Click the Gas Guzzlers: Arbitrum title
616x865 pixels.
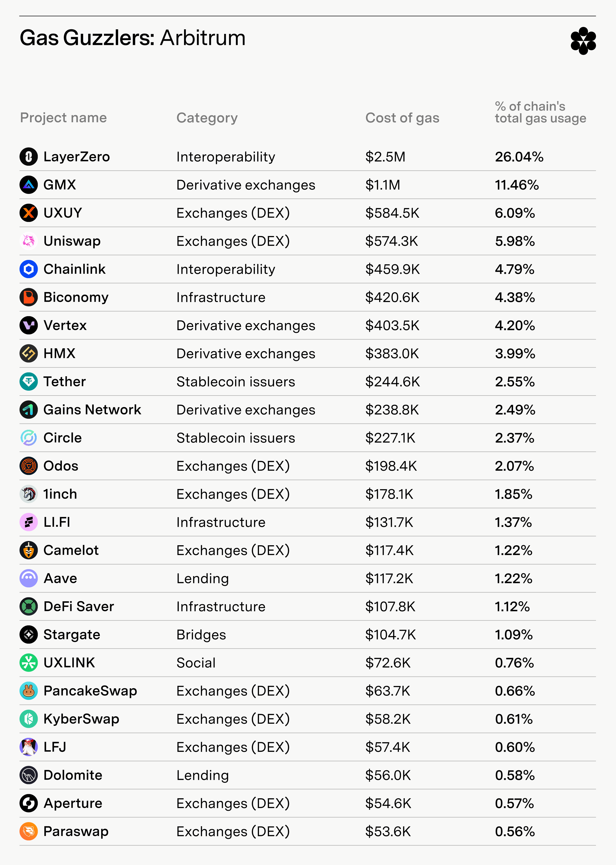pyautogui.click(x=133, y=38)
